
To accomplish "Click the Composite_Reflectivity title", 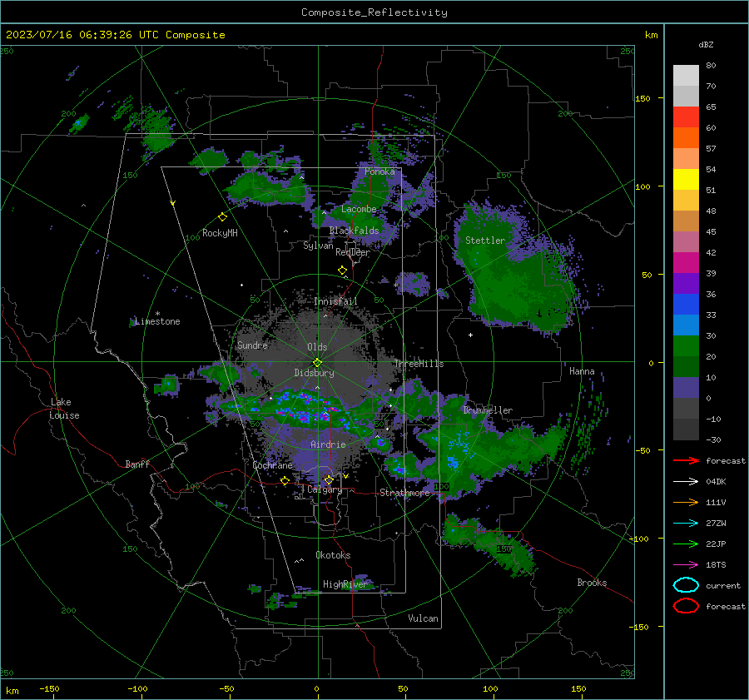I will 374,12.
